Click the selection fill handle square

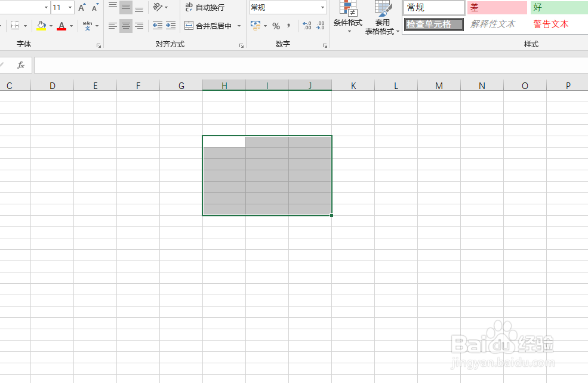(x=331, y=215)
